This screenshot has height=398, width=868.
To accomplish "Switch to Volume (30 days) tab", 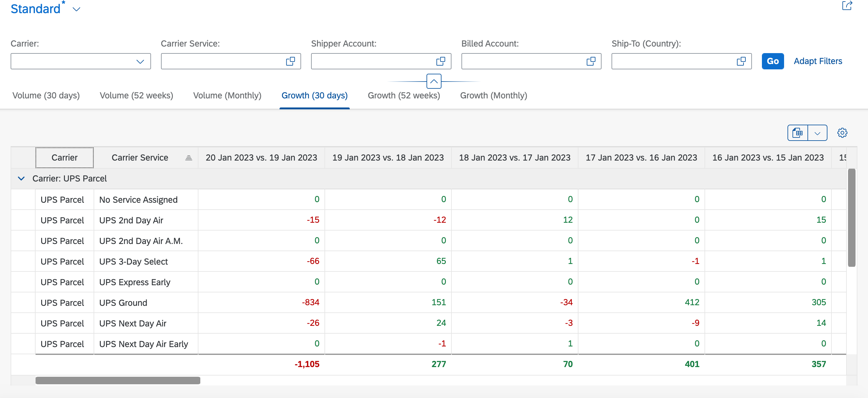I will [x=46, y=96].
